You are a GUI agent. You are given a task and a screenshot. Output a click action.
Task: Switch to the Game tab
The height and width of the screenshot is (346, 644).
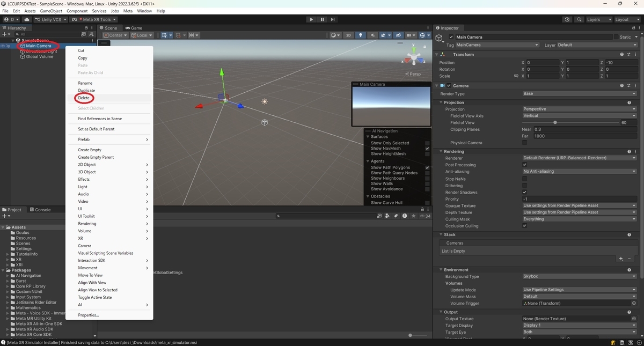point(134,28)
